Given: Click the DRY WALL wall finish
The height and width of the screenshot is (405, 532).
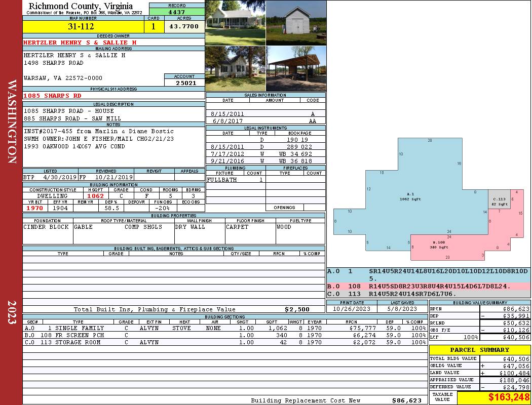Looking at the screenshot, I should [190, 227].
